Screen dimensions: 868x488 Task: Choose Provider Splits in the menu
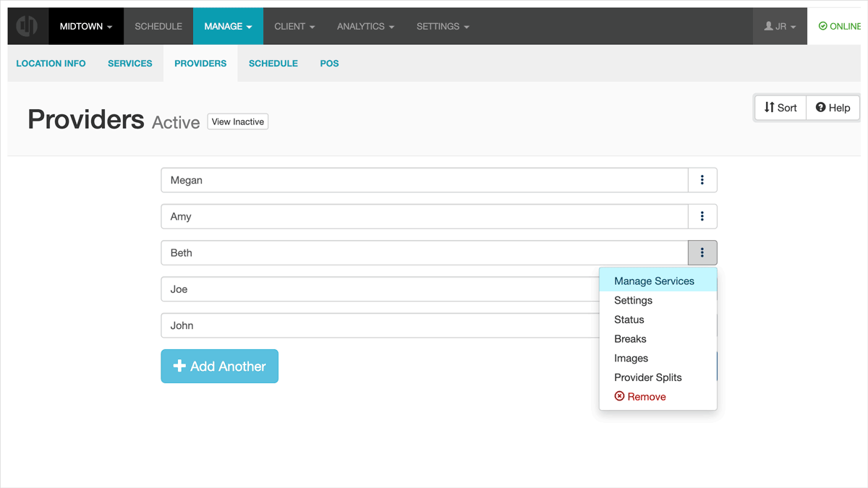(647, 377)
